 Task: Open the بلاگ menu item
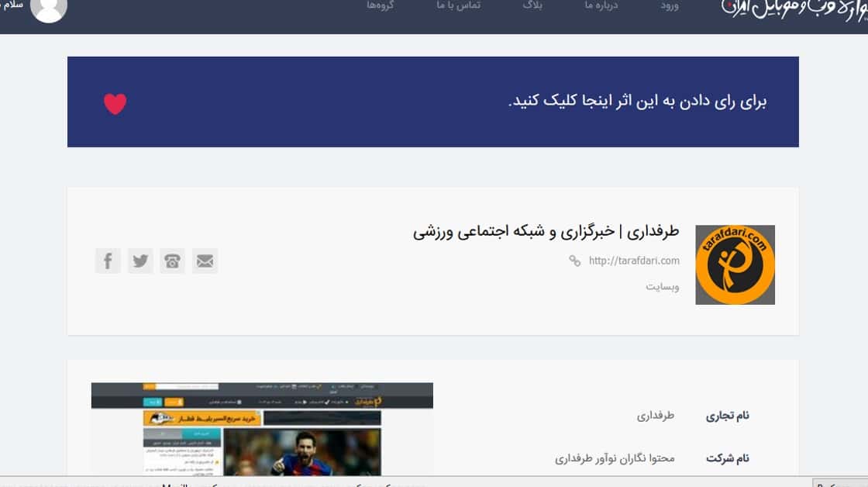[532, 5]
